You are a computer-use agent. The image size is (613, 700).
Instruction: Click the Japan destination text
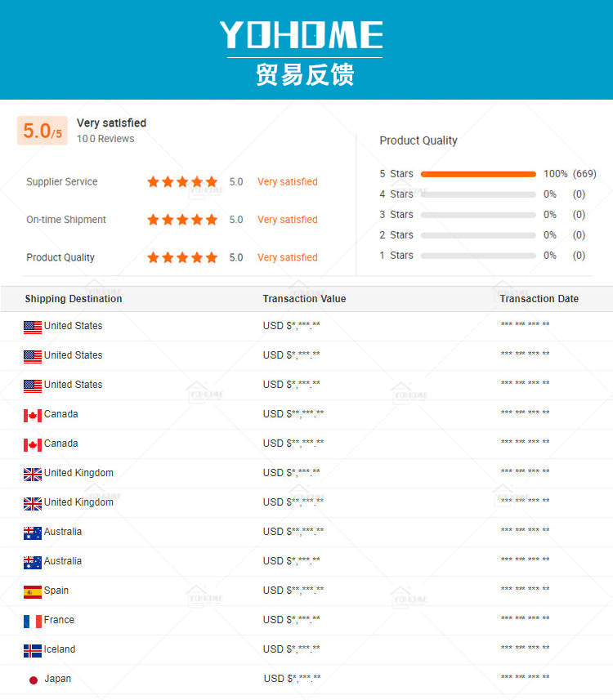[x=58, y=679]
